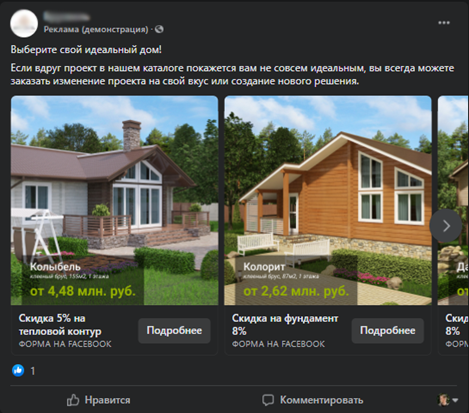Open the three-dots post options menu

point(444,23)
